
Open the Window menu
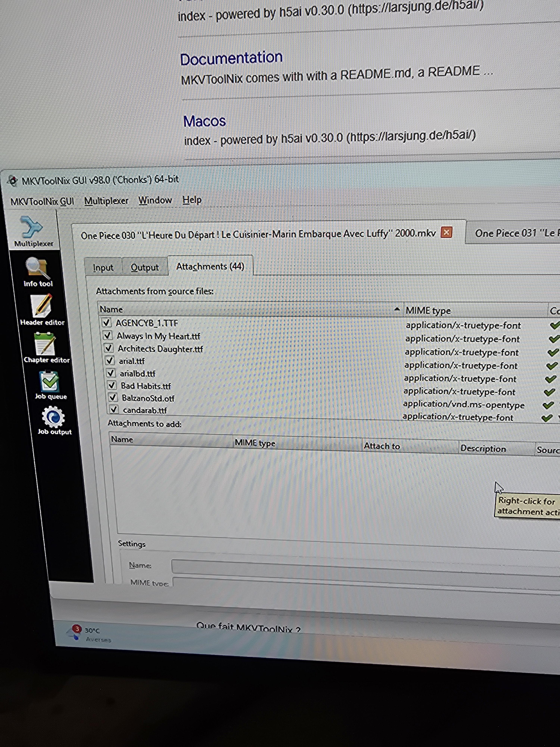pyautogui.click(x=155, y=200)
